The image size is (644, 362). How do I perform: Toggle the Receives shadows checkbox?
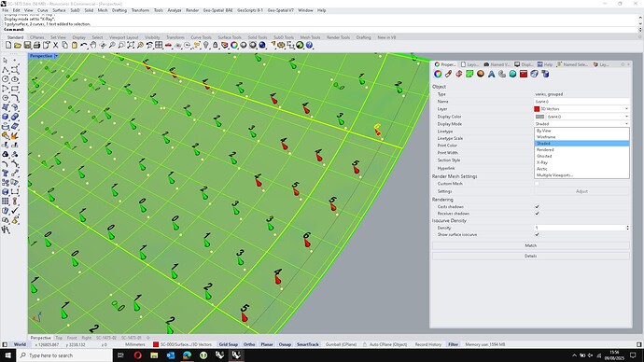[537, 214]
